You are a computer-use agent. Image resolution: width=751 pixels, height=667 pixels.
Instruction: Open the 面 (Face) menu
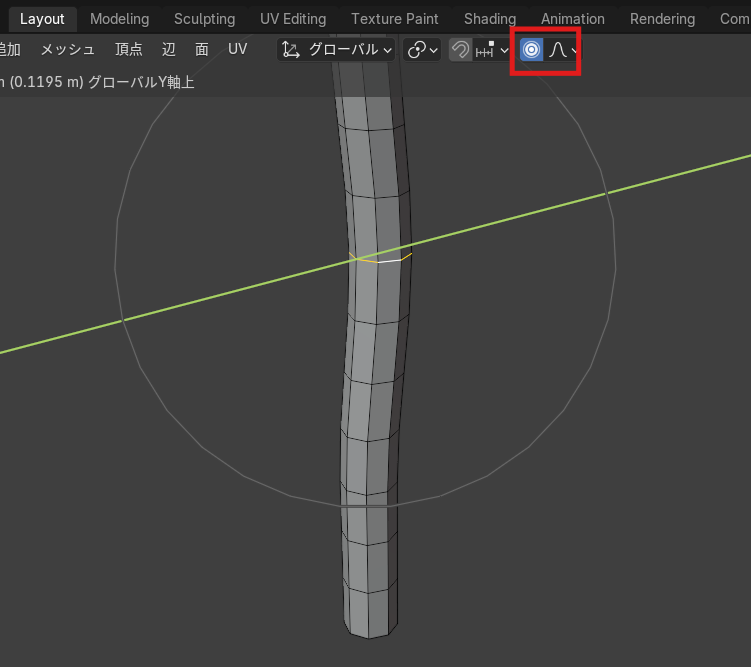click(x=202, y=49)
